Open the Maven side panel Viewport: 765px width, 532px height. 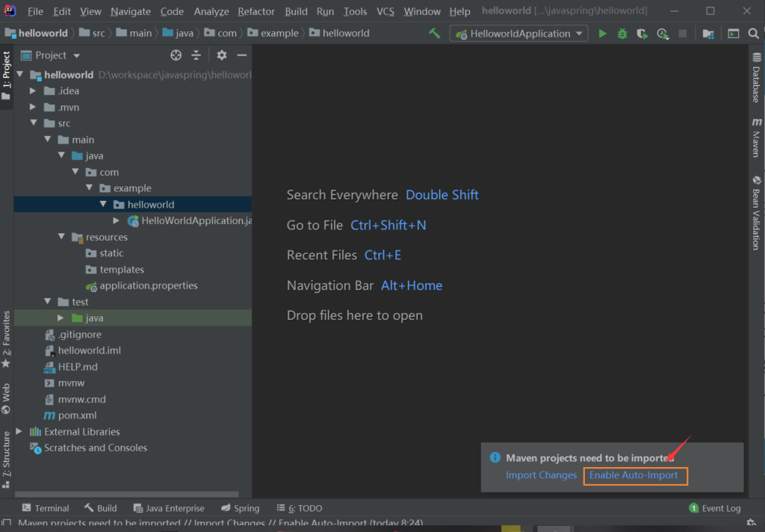(756, 137)
